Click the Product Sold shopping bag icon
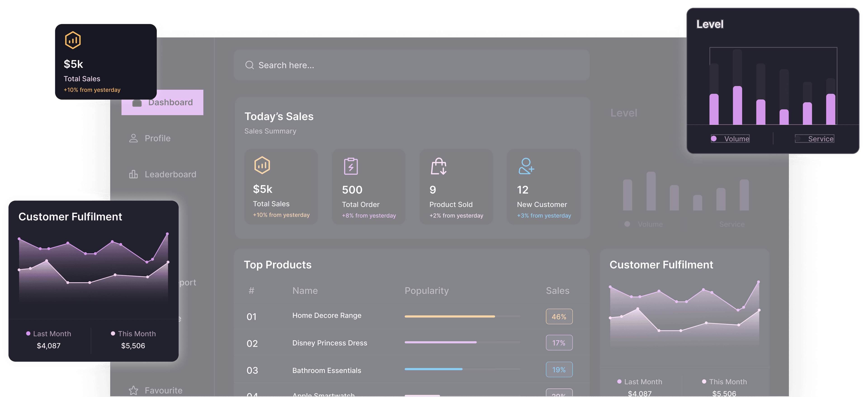Image resolution: width=868 pixels, height=397 pixels. click(x=438, y=166)
